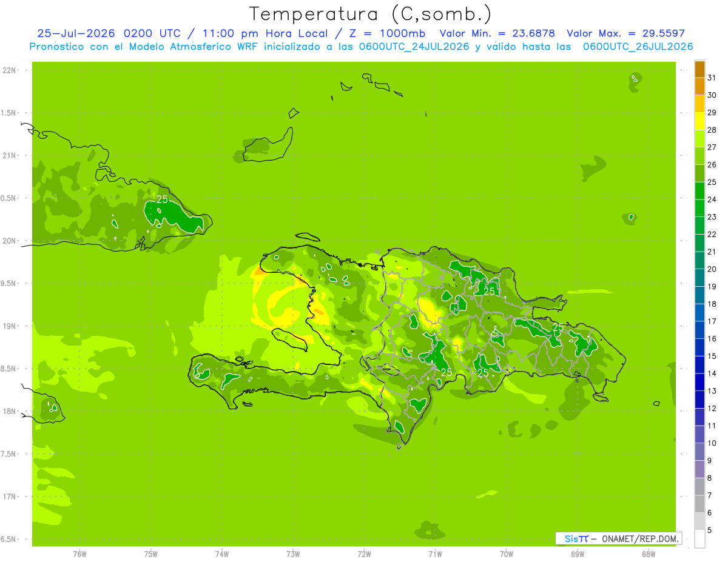
Task: Pick the yellow swatch between 28 and 29
Action: [699, 121]
